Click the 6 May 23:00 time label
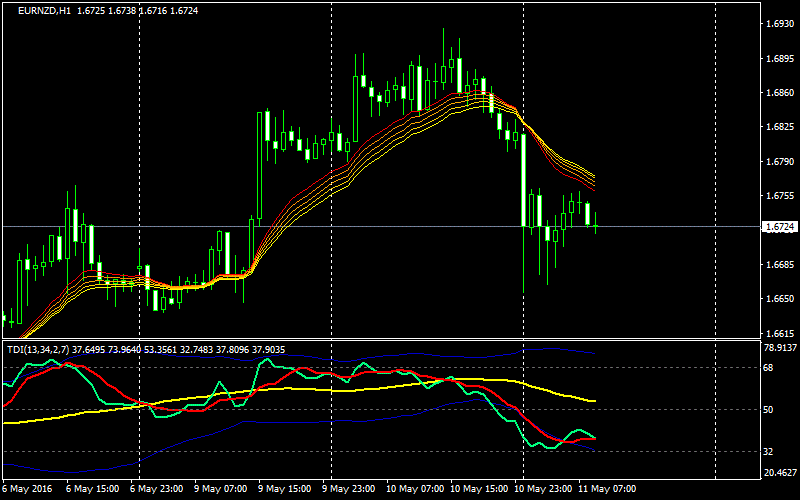The height and width of the screenshot is (500, 800). (157, 489)
